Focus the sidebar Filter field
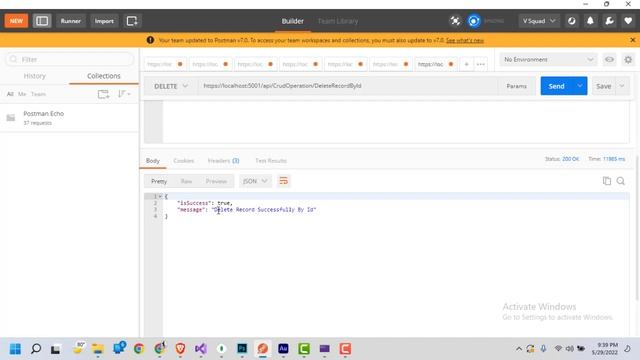 [70, 59]
